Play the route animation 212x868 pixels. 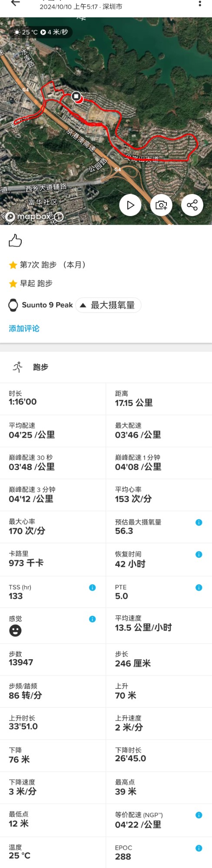click(130, 205)
